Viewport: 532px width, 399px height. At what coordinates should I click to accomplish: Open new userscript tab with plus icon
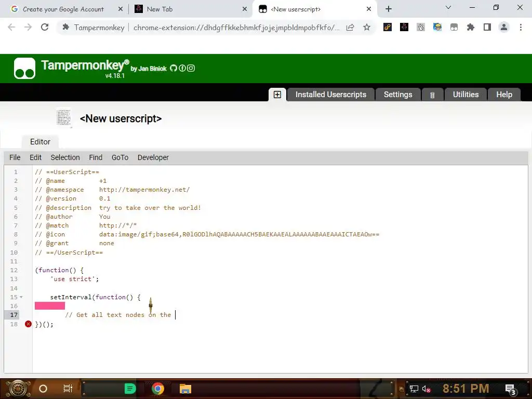point(277,95)
